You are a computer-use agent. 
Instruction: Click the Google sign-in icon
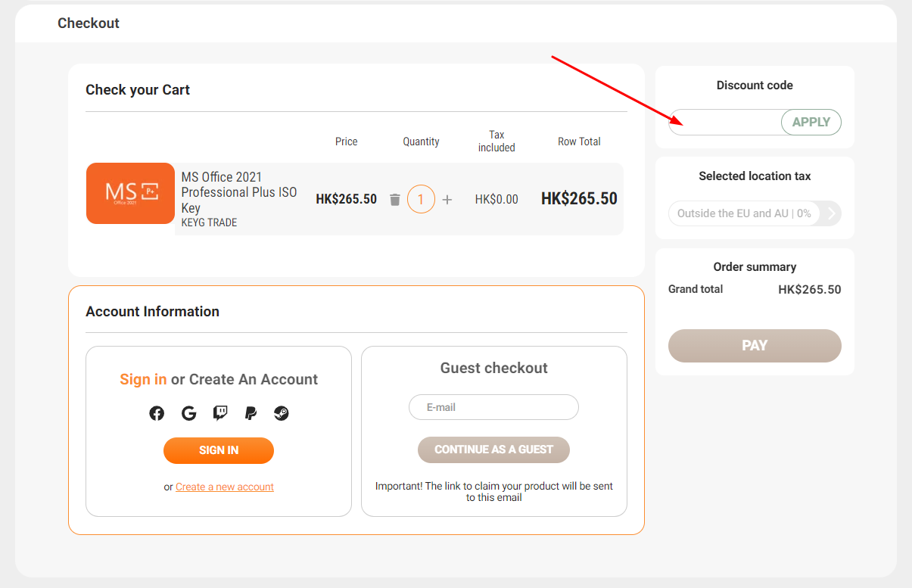189,413
